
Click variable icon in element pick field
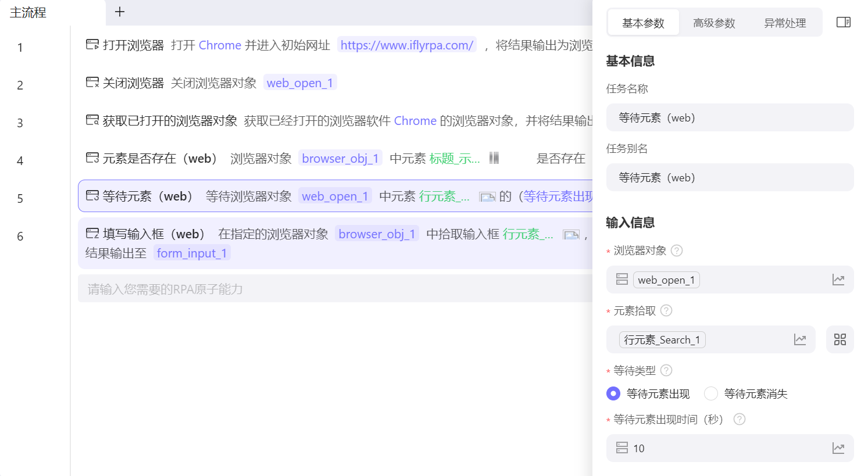click(x=800, y=339)
